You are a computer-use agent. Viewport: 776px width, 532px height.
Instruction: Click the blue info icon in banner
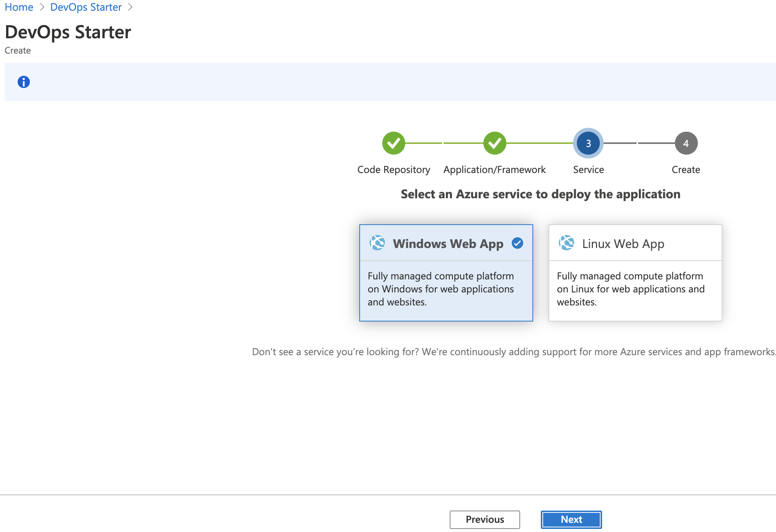point(24,82)
